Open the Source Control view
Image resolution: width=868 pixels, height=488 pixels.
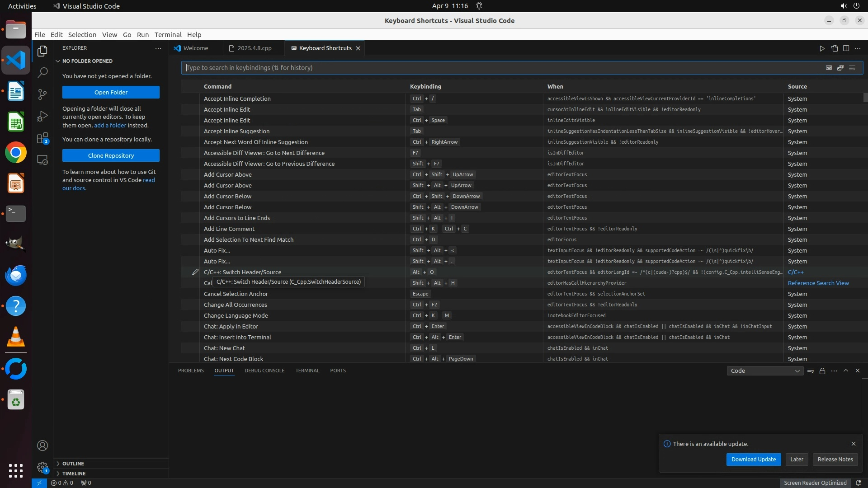point(42,94)
